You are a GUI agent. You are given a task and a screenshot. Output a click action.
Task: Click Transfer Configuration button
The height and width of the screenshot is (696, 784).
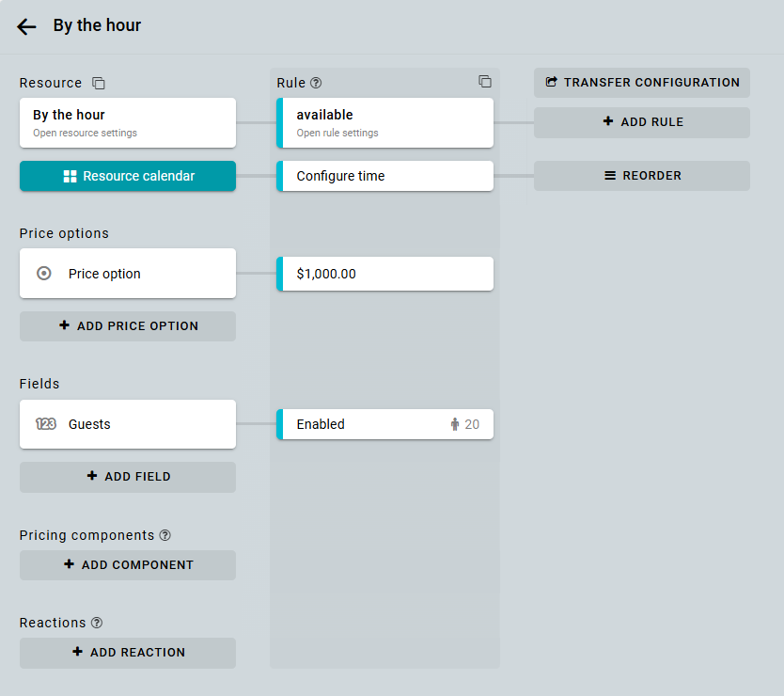[x=642, y=83]
